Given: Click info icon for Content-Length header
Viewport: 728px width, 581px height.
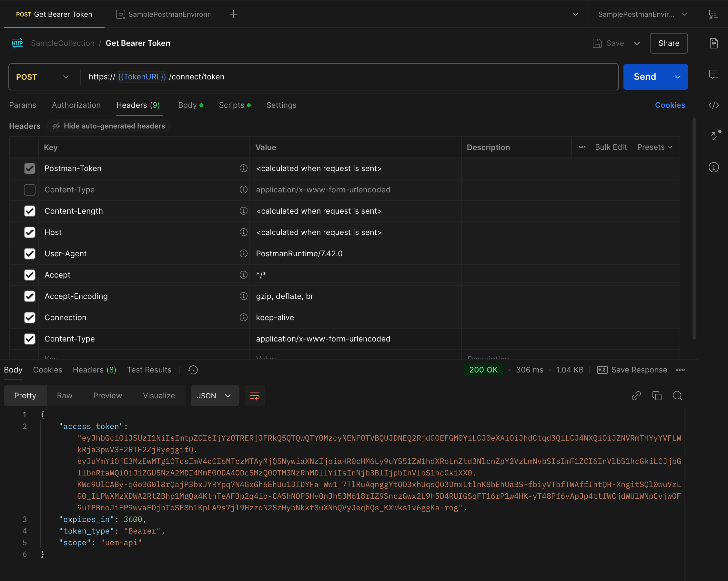Looking at the screenshot, I should [243, 211].
